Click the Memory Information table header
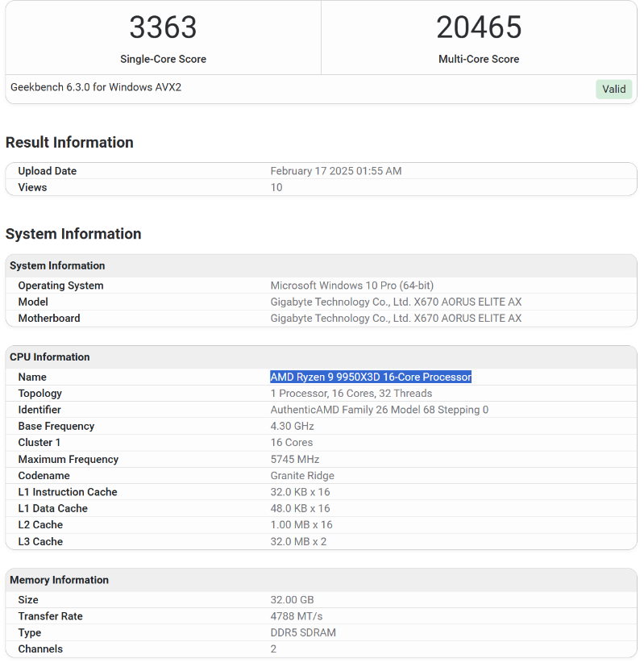 point(59,580)
